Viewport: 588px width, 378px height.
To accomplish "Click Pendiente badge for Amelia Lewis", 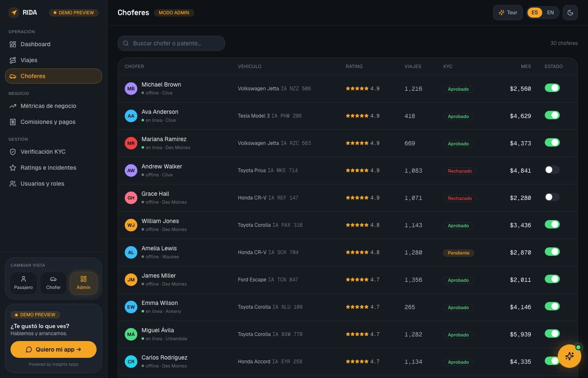I will [x=458, y=253].
